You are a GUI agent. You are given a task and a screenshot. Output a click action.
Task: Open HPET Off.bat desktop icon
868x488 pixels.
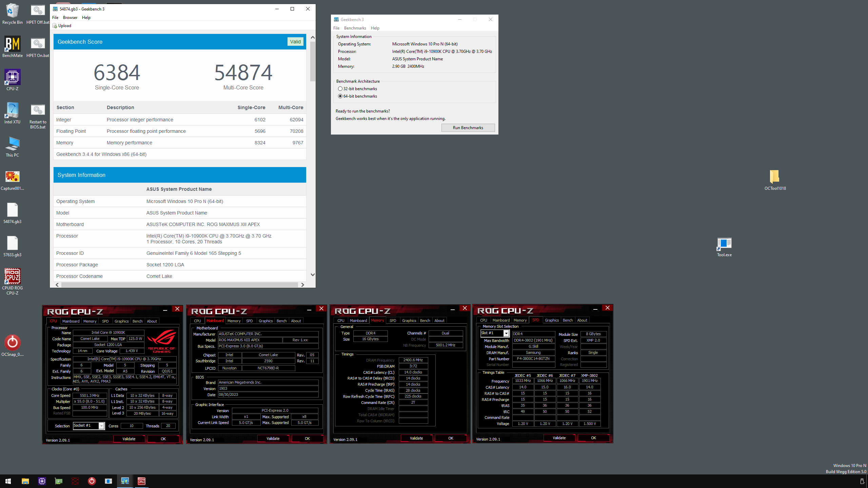pos(38,14)
